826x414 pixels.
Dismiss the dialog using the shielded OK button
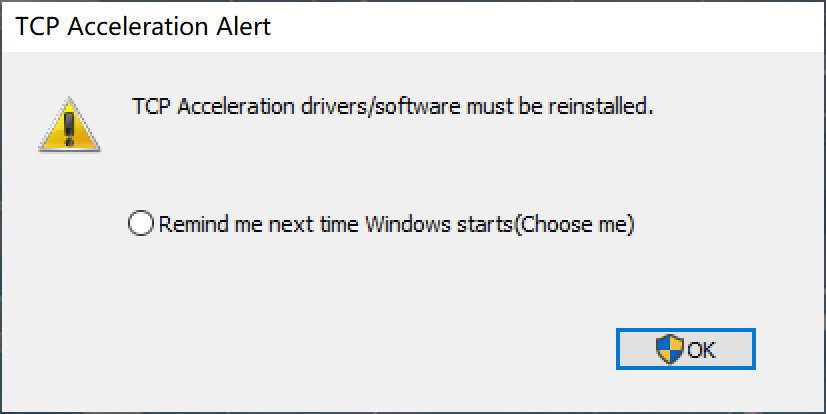(686, 349)
